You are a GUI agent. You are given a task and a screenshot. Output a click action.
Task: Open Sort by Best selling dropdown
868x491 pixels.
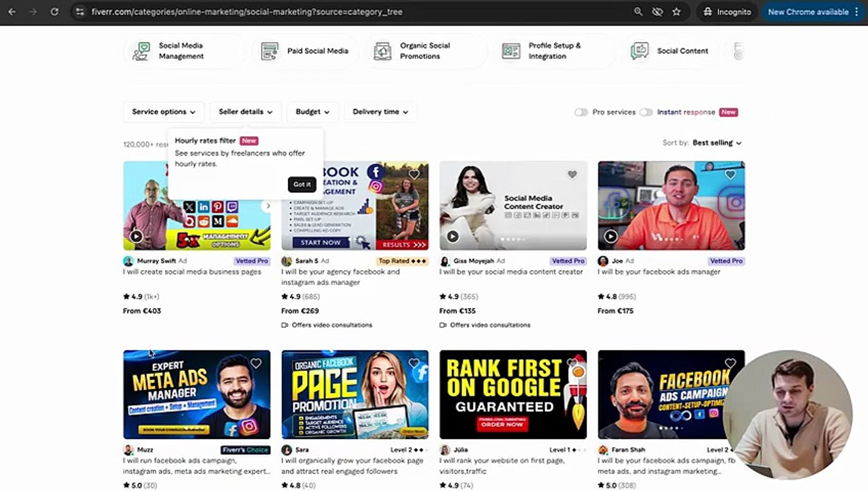click(x=717, y=143)
